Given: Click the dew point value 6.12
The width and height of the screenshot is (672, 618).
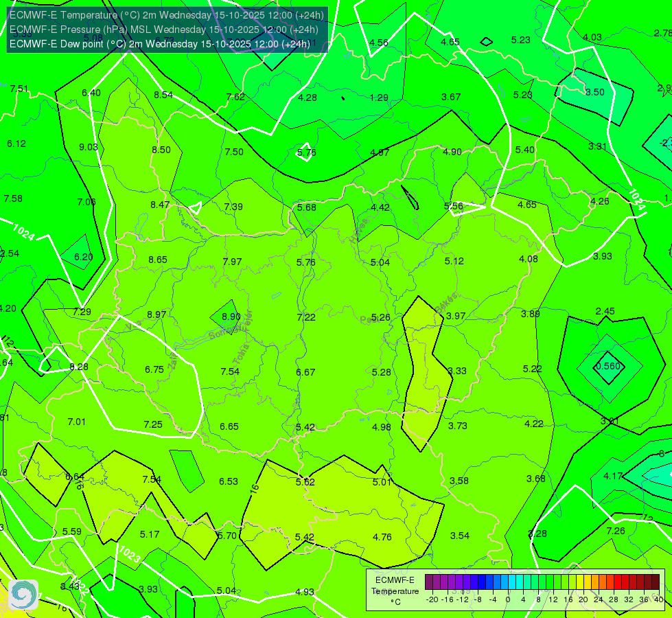Looking at the screenshot, I should coord(16,144).
